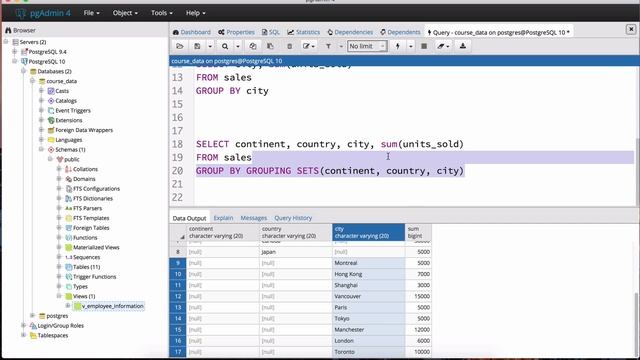
Task: Click the Event Triggers node icon
Action: [x=51, y=111]
